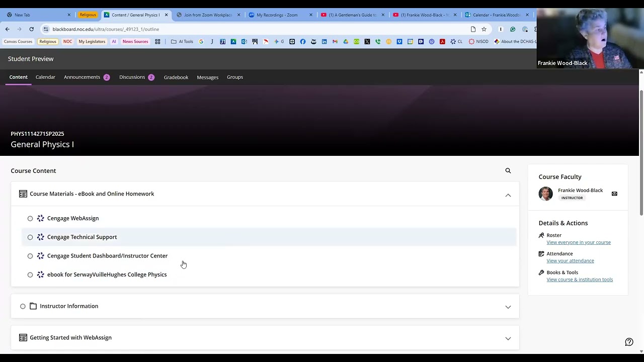Collapse Course Materials section chevron

tap(508, 195)
